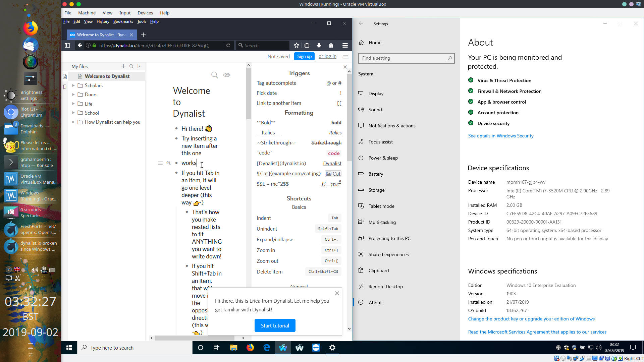Open Firefox downloads with the arrow icon
Viewport: 644px width, 362px height.
(319, 45)
